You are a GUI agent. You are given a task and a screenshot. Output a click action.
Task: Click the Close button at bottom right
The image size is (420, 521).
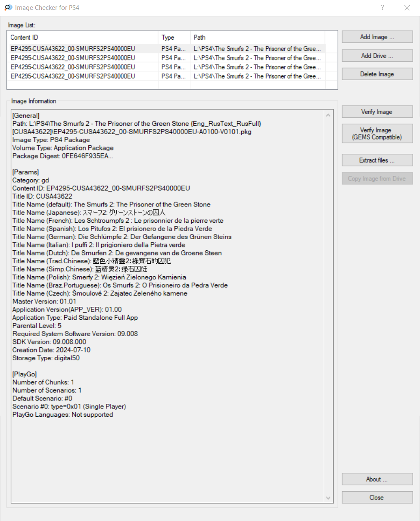(377, 498)
